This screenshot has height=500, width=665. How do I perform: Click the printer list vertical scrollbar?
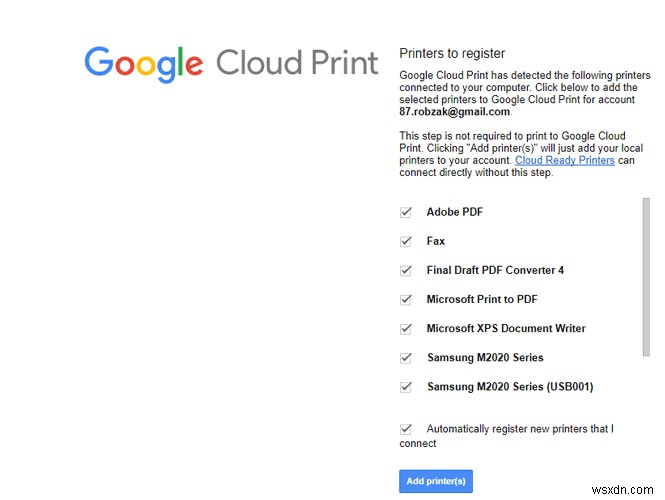[x=645, y=275]
